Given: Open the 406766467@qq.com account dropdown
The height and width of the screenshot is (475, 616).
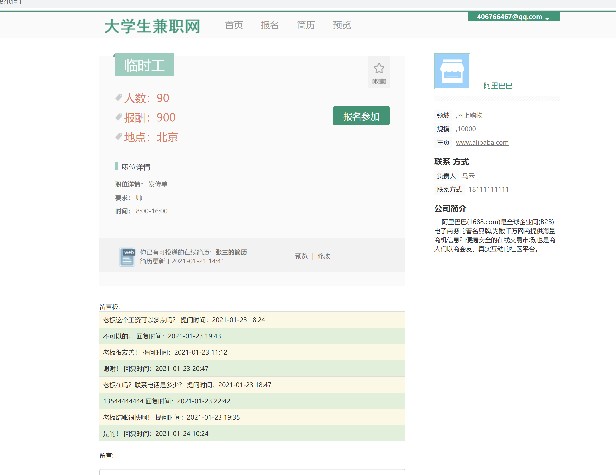Looking at the screenshot, I should pos(514,17).
